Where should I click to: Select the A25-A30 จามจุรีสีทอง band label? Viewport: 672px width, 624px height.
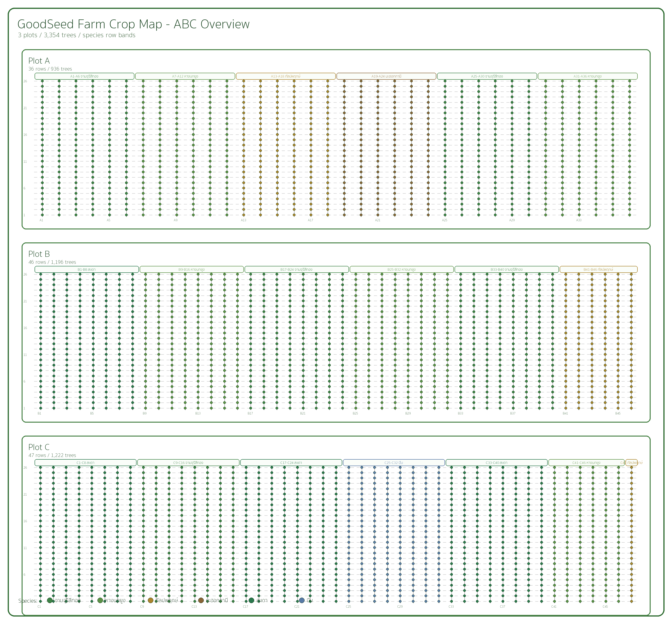coord(487,76)
